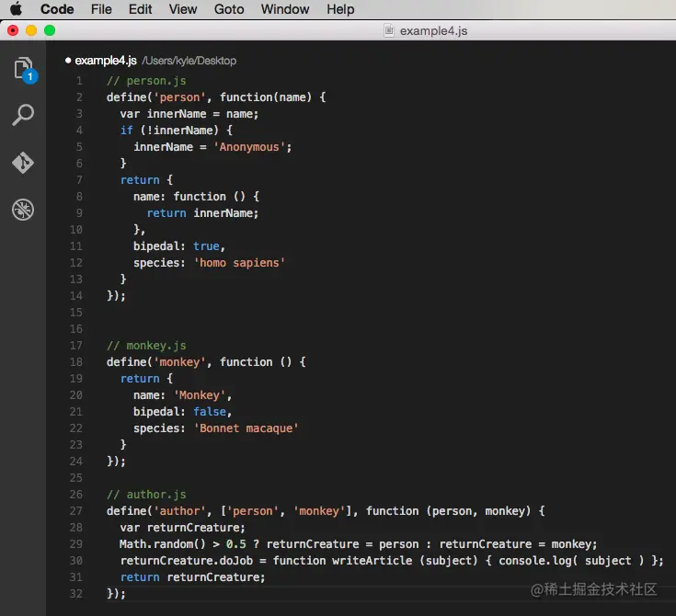
Task: Click the 'Anonymous' string literal
Action: 249,147
